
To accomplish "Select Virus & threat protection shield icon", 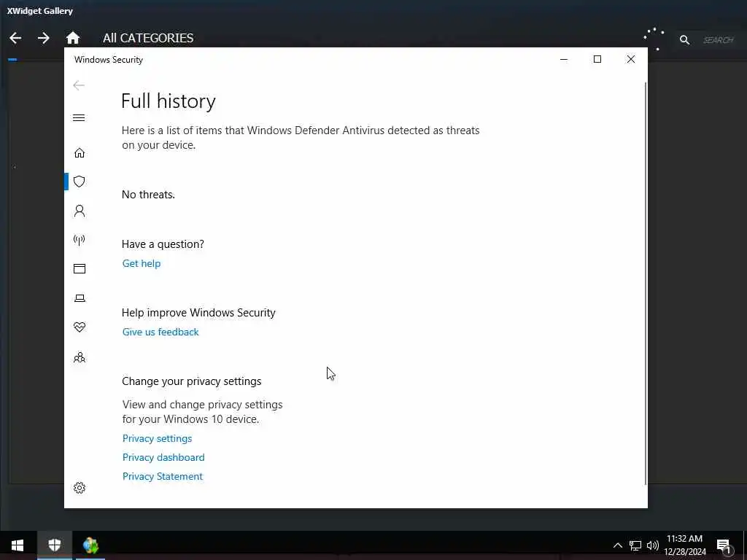I will 80,182.
